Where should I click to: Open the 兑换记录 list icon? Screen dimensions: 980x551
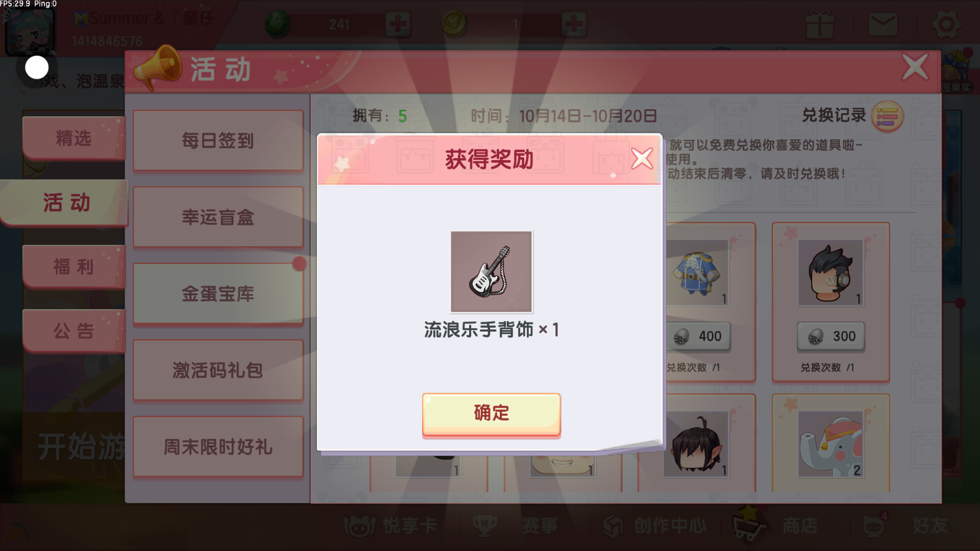[x=887, y=116]
